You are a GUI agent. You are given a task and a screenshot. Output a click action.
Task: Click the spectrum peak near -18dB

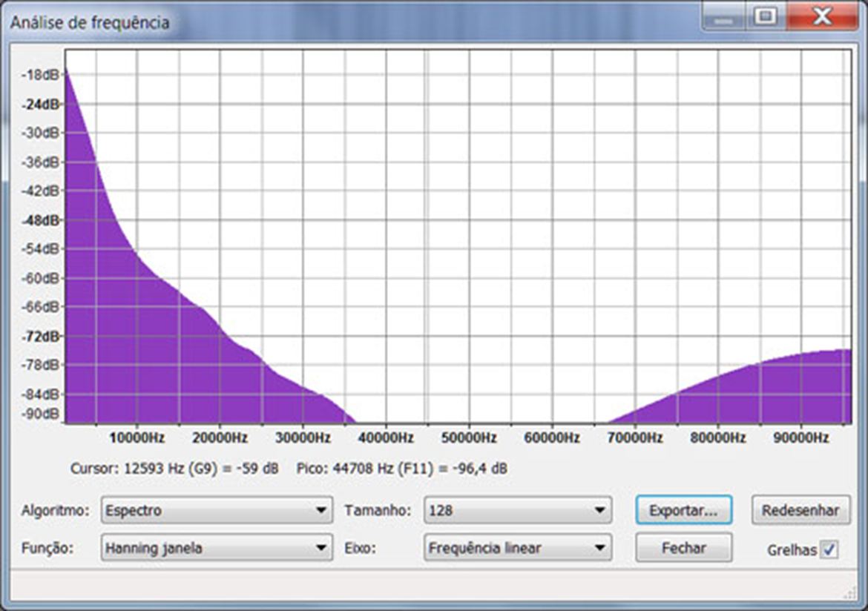[x=68, y=74]
